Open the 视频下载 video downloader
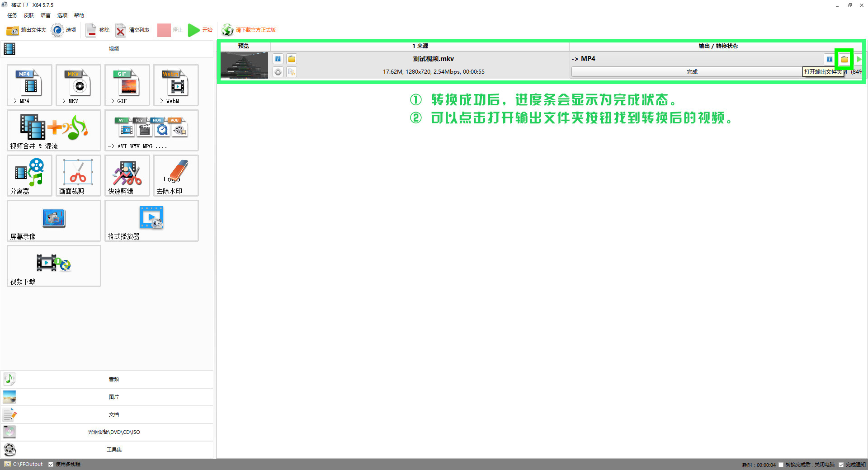Image resolution: width=868 pixels, height=470 pixels. click(54, 266)
